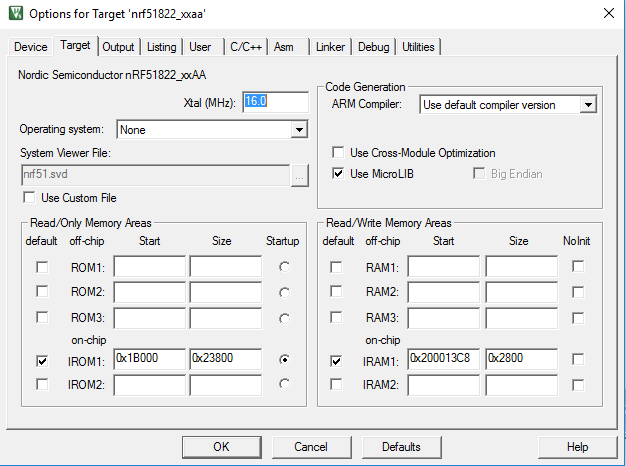Click the Xtal (MHz) input field
The width and height of the screenshot is (626, 466).
point(275,102)
